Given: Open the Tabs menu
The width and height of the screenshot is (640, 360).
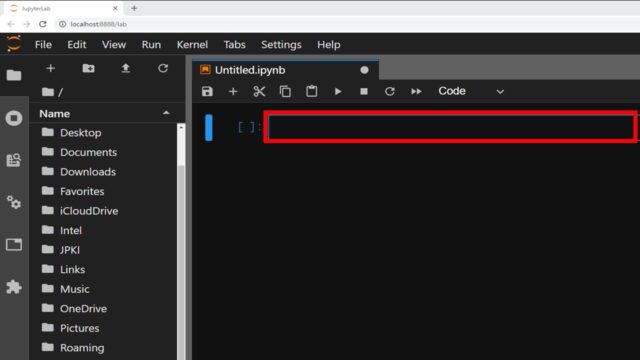Looking at the screenshot, I should [x=234, y=44].
